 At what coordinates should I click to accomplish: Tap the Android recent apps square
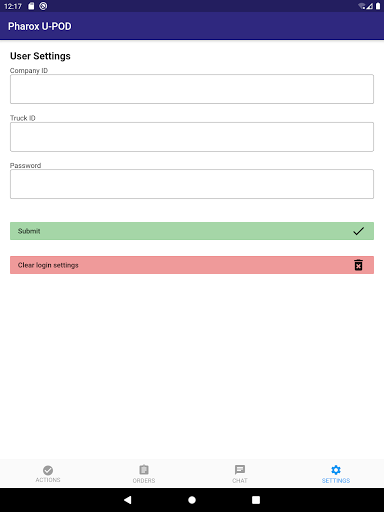pyautogui.click(x=256, y=500)
